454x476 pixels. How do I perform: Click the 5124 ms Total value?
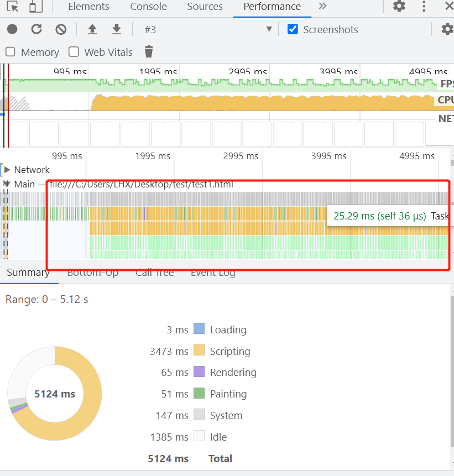pyautogui.click(x=168, y=459)
